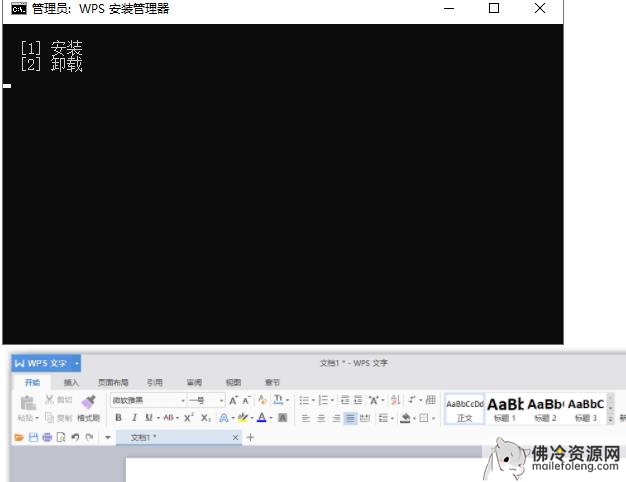Click the Print icon in quick access toolbar
Screen dimensions: 626x482
pos(47,438)
